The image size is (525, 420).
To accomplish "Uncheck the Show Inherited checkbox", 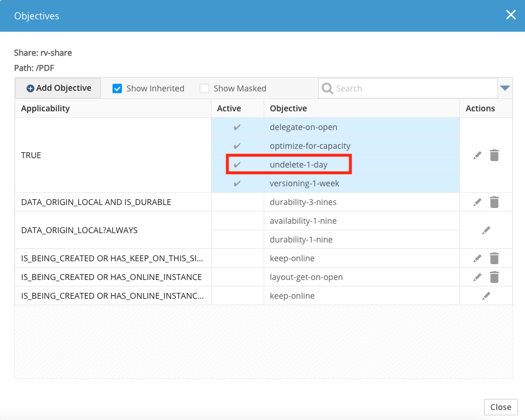I will pos(117,88).
